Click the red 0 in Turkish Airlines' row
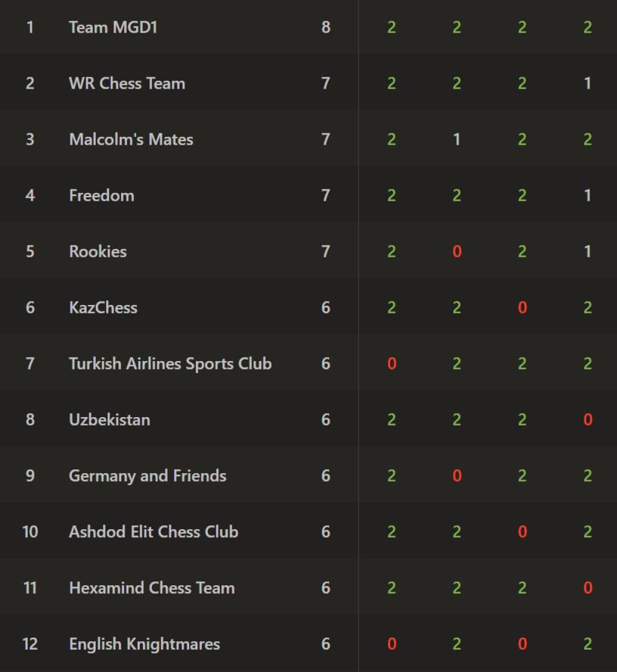Image resolution: width=617 pixels, height=672 pixels. pos(392,363)
